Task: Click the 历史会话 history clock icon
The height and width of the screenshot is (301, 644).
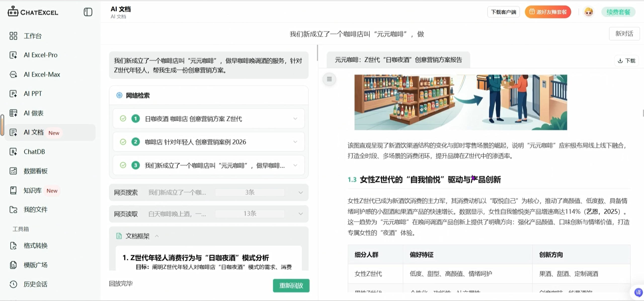Action: pos(13,284)
